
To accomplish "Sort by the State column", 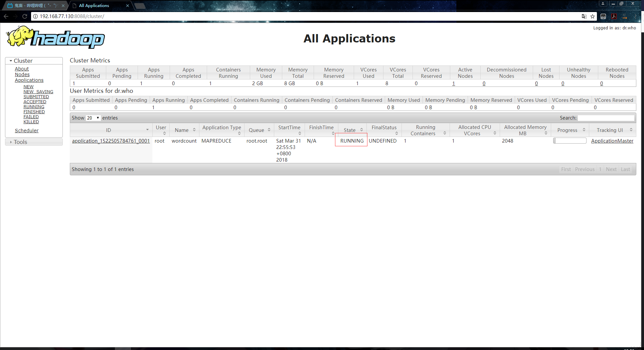I will click(352, 130).
